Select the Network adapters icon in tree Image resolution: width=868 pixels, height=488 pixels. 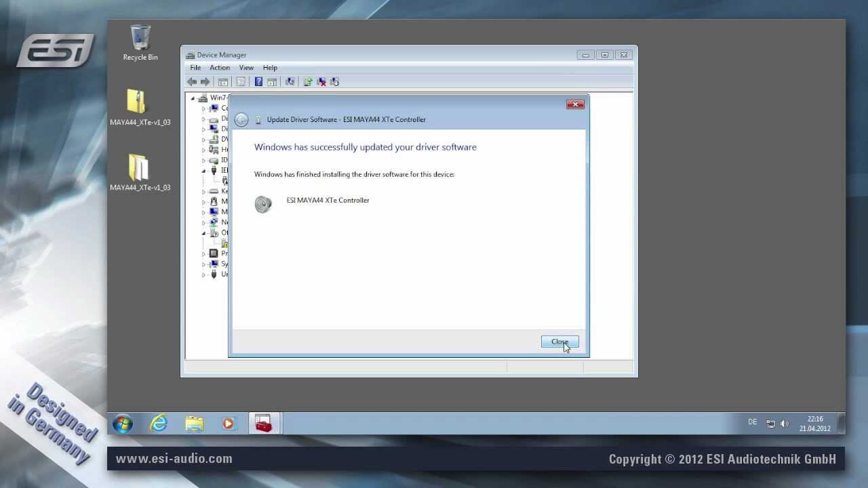(x=214, y=222)
